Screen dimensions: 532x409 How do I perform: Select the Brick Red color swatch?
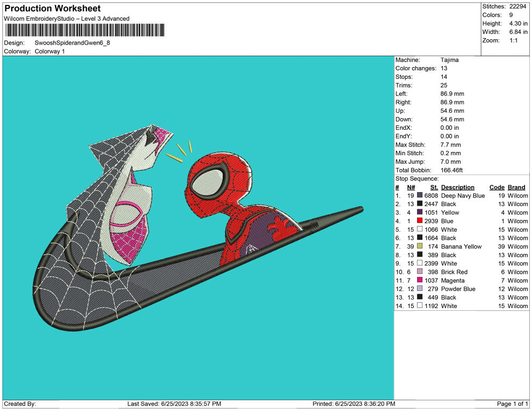point(420,272)
